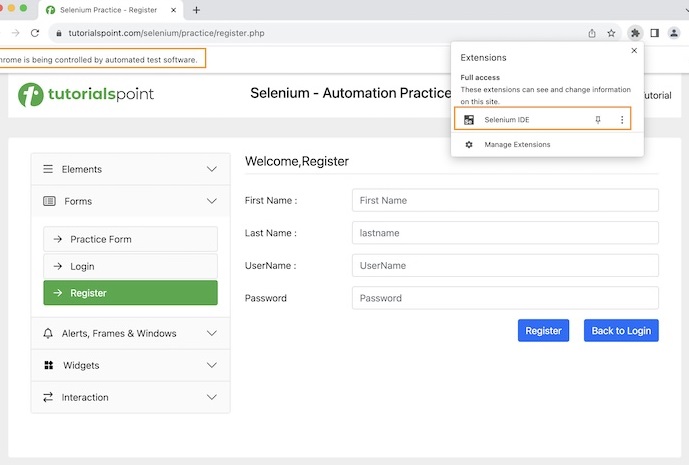Close the Extensions popup
This screenshot has height=465, width=689.
point(633,50)
